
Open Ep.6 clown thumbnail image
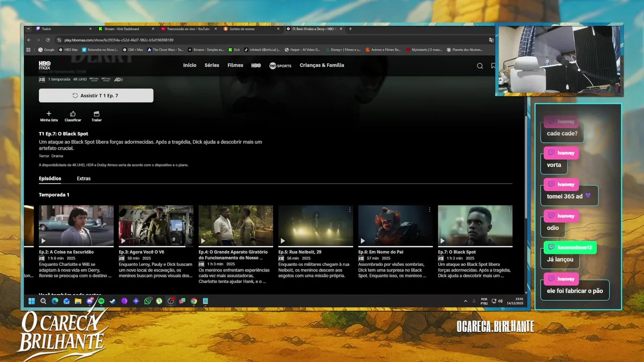[x=395, y=226]
